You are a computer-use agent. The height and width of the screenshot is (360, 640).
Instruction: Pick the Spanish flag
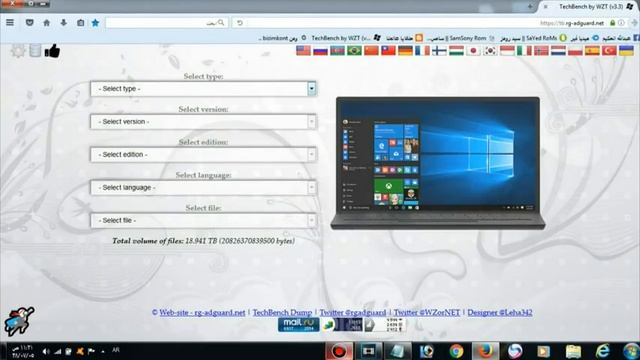coord(592,51)
